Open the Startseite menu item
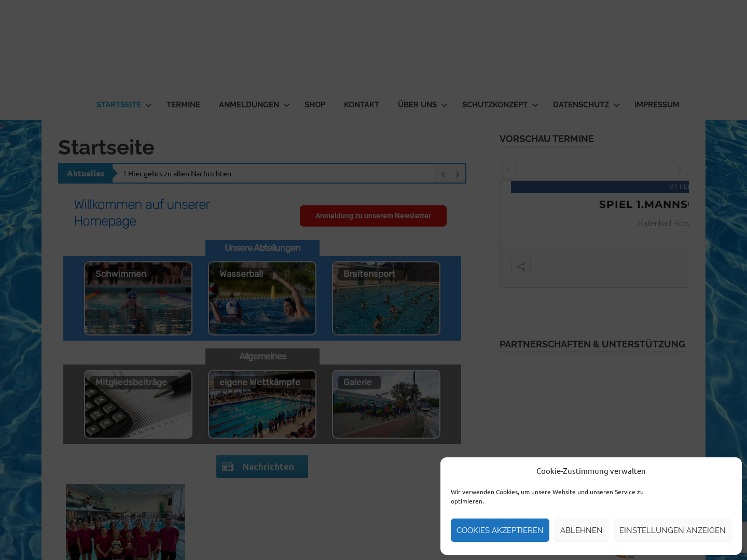The image size is (747, 560). click(x=119, y=105)
